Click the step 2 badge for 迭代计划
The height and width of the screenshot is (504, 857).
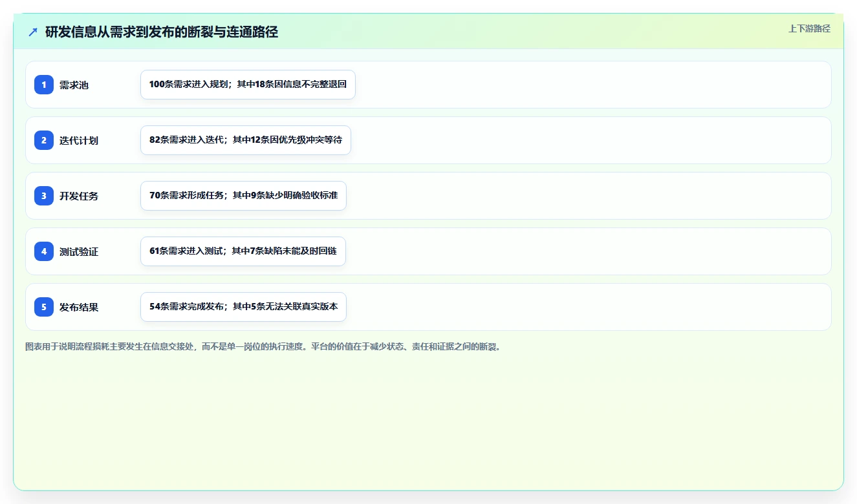point(44,140)
